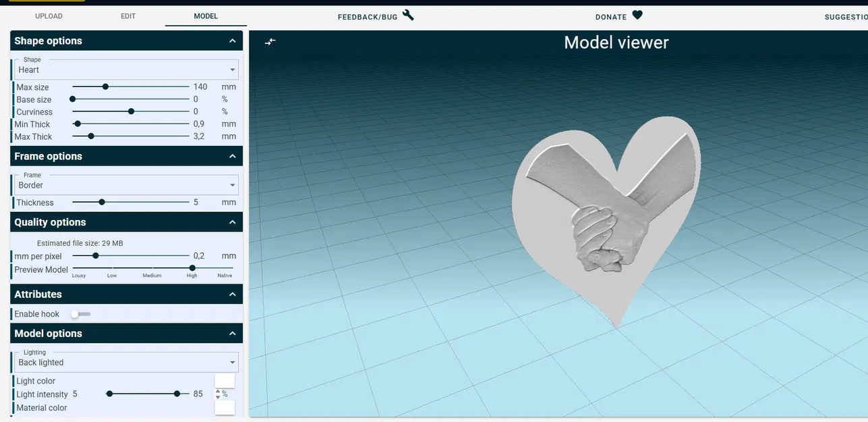Collapse the Shape options section
Screen dimensions: 868x422
[x=231, y=40]
